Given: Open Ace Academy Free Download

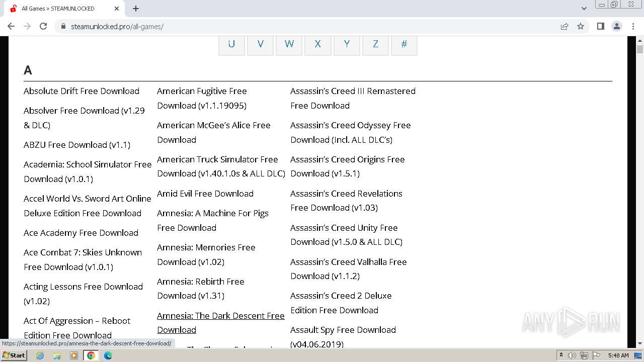Looking at the screenshot, I should point(81,233).
